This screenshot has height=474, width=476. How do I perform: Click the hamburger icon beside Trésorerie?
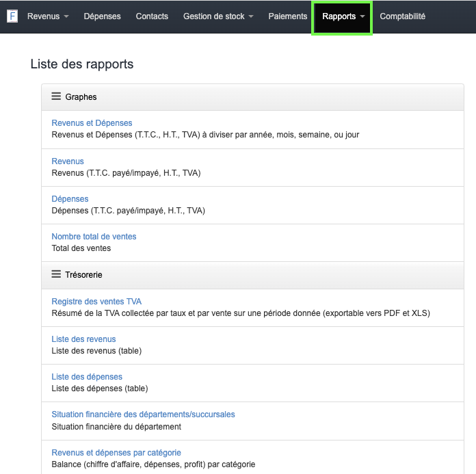(x=57, y=274)
